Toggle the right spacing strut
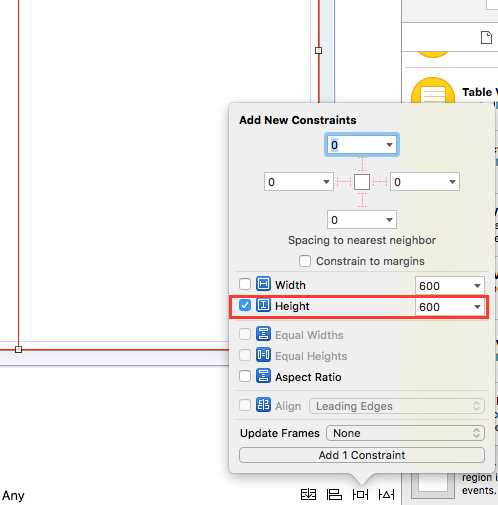 pyautogui.click(x=380, y=182)
